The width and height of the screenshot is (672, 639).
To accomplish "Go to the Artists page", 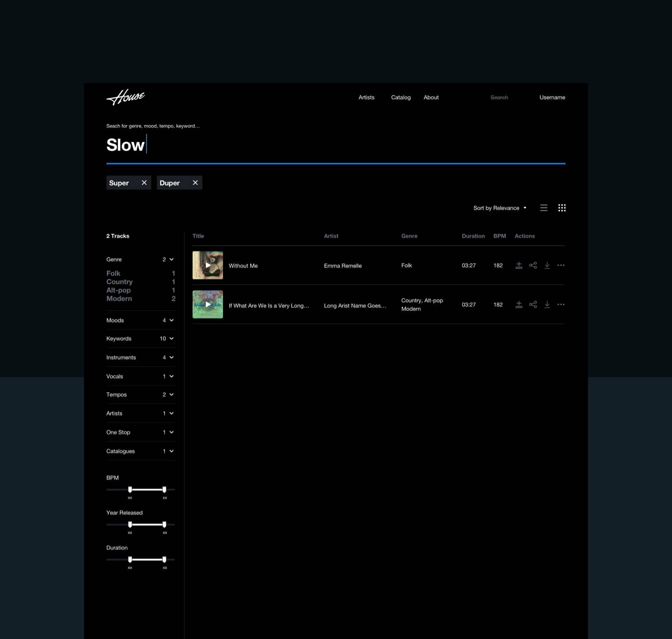I will coord(366,97).
